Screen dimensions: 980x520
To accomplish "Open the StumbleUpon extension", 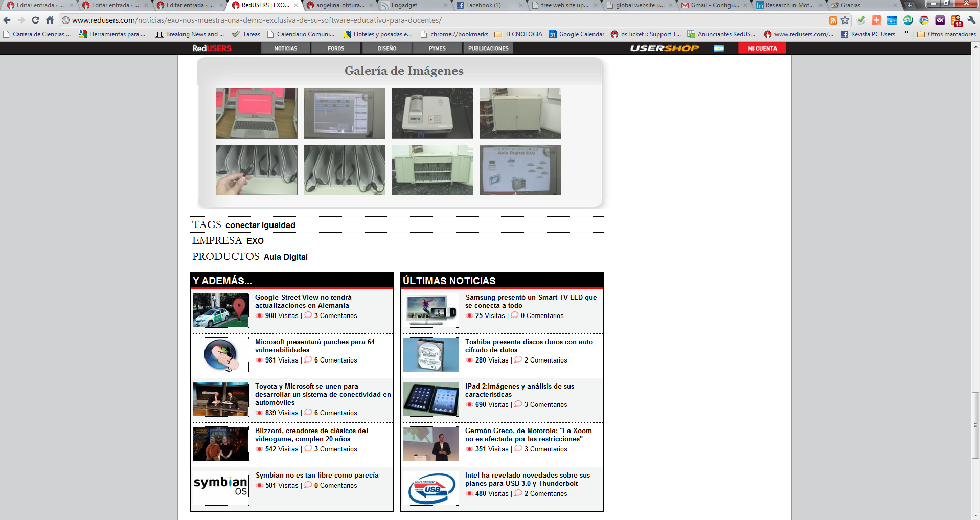I will pos(908,20).
